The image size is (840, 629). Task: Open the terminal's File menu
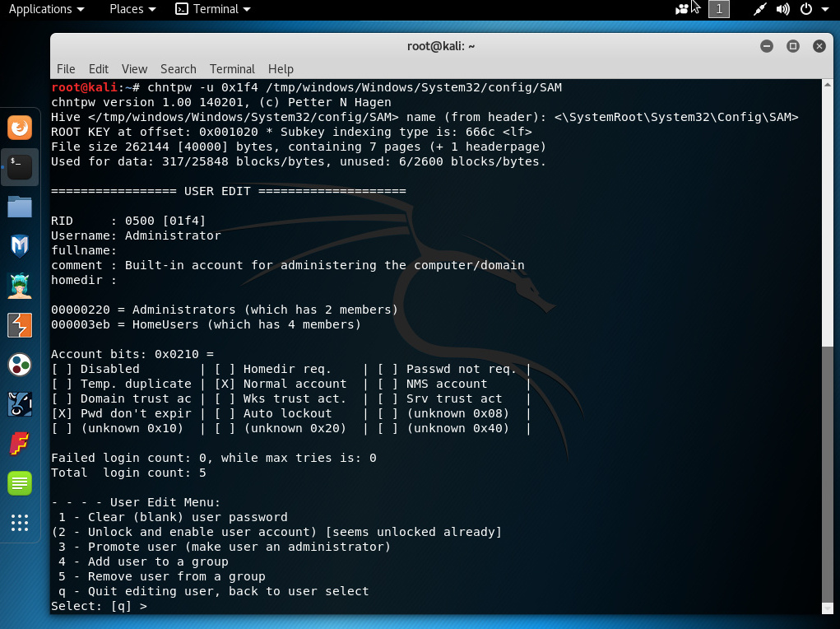tap(66, 69)
